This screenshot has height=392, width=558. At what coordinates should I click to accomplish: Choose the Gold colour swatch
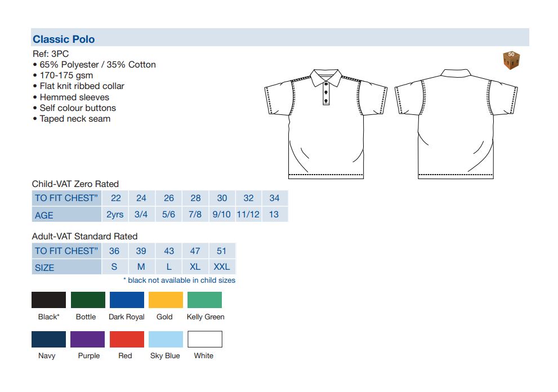166,300
